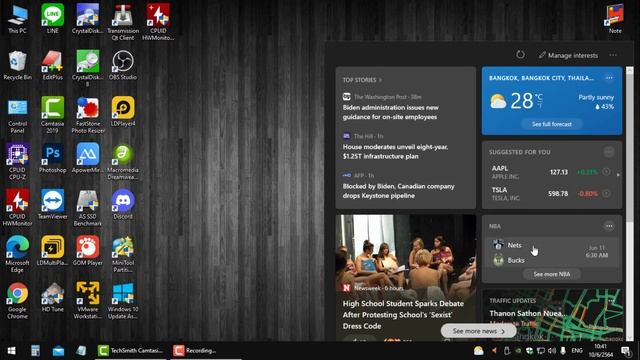Launch Microsoft Edge desktop shortcut
Image resolution: width=640 pixels, height=360 pixels.
coord(18,254)
